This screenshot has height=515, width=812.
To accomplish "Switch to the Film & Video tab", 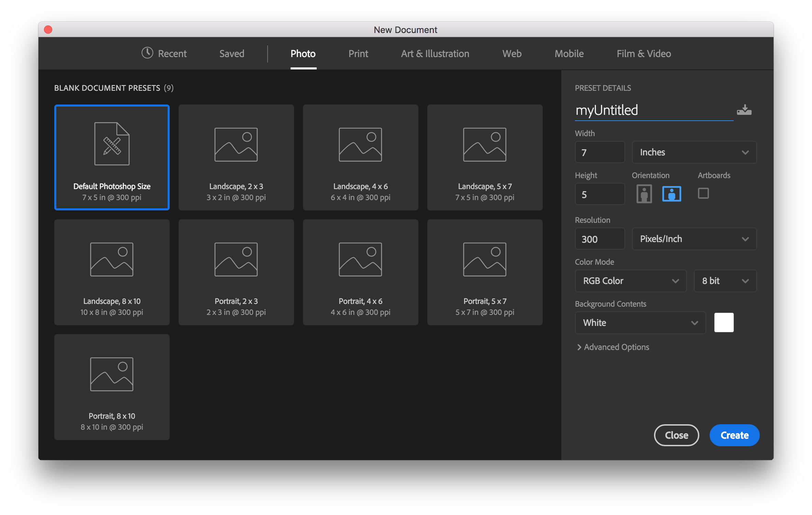I will coord(644,54).
